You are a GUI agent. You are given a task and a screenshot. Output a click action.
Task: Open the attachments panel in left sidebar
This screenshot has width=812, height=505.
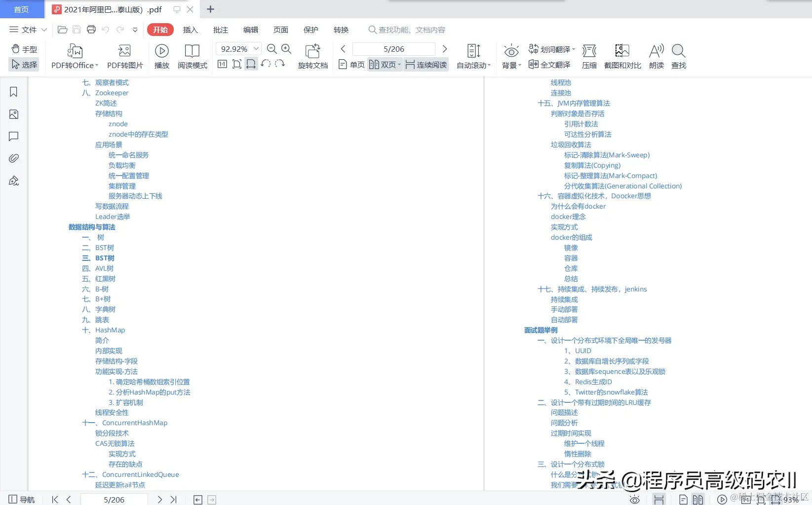click(x=13, y=158)
